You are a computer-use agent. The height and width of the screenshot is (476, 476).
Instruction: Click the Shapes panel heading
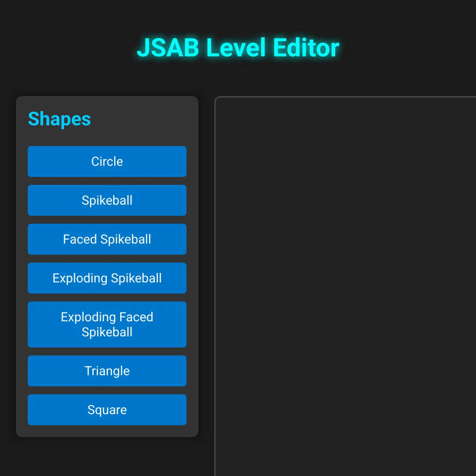point(59,119)
